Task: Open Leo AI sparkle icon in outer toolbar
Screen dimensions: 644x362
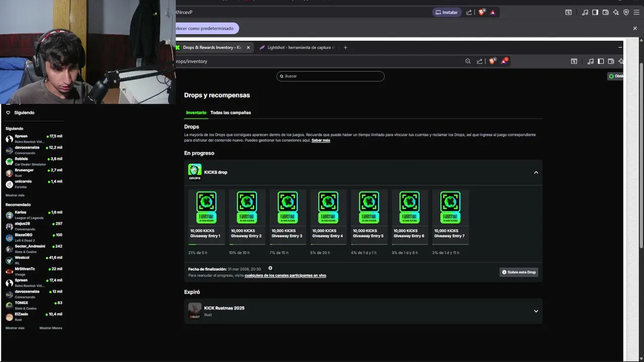Action: tap(615, 12)
